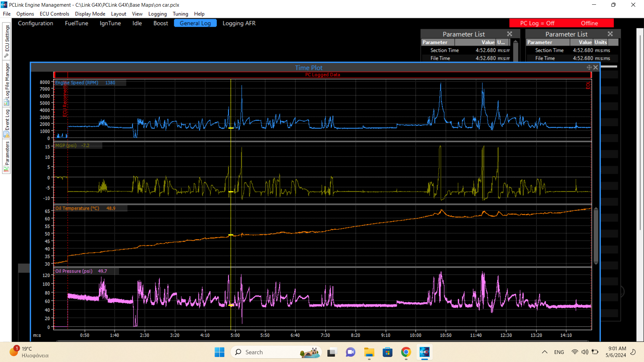
Task: Open the Event Log side panel
Action: 7,123
